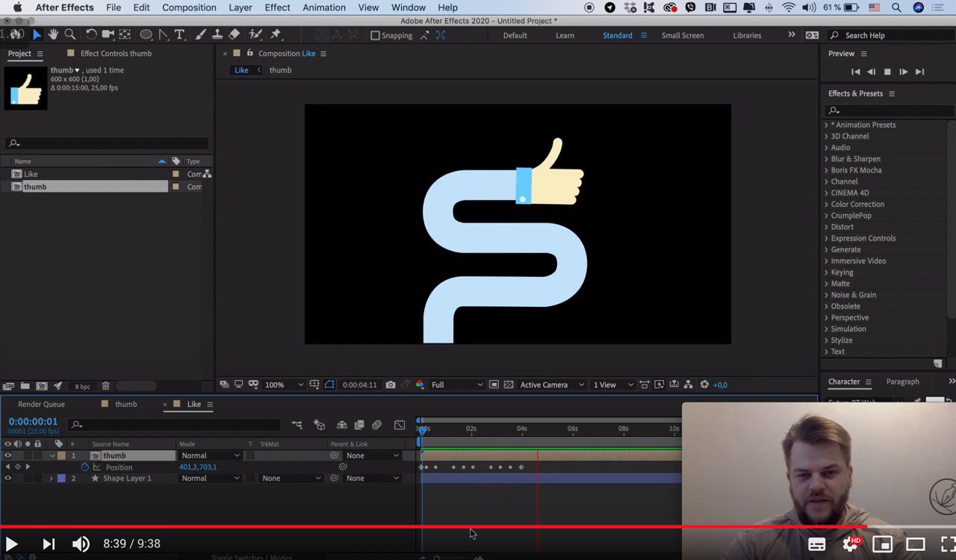956x560 pixels.
Task: Toggle visibility of Shape Layer 1
Action: tap(8, 479)
